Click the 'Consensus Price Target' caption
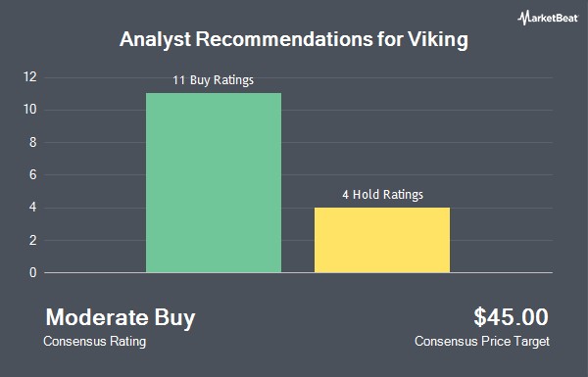 [x=482, y=342]
